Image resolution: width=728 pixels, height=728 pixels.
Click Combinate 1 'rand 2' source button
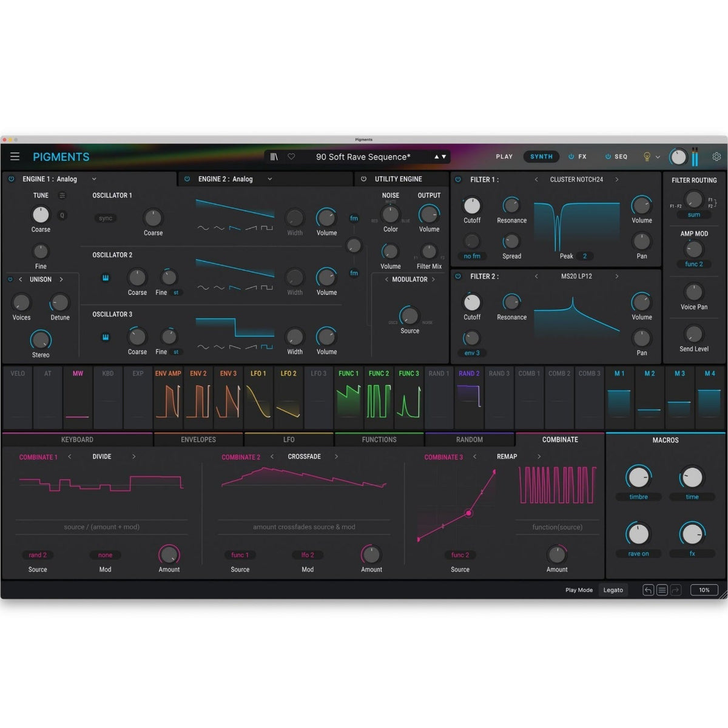coord(38,555)
